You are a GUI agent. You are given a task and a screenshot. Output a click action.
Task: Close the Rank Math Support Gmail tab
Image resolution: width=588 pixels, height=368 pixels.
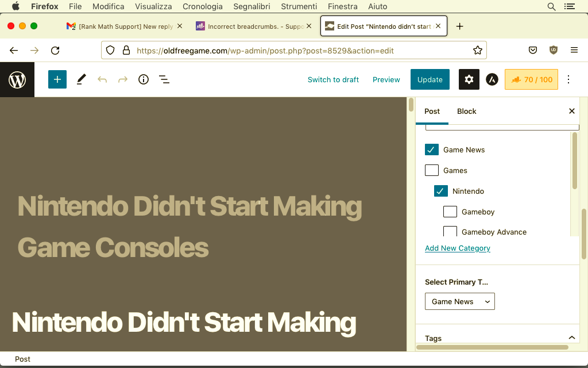coord(180,26)
